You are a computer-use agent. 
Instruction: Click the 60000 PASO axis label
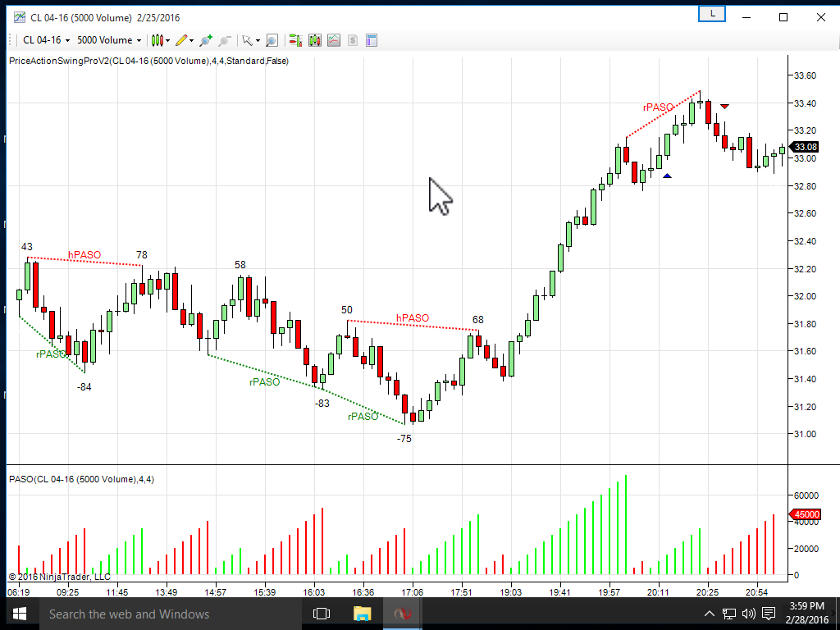click(806, 495)
